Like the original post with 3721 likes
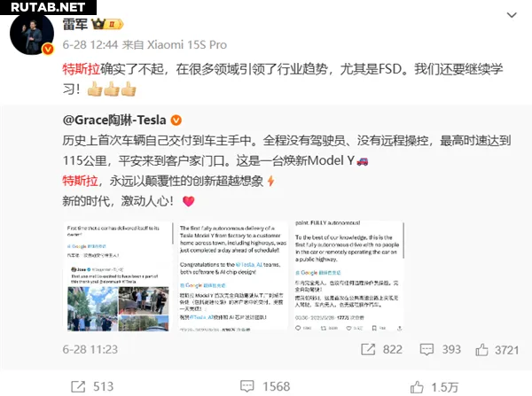This screenshot has width=532, height=396. 481,349
